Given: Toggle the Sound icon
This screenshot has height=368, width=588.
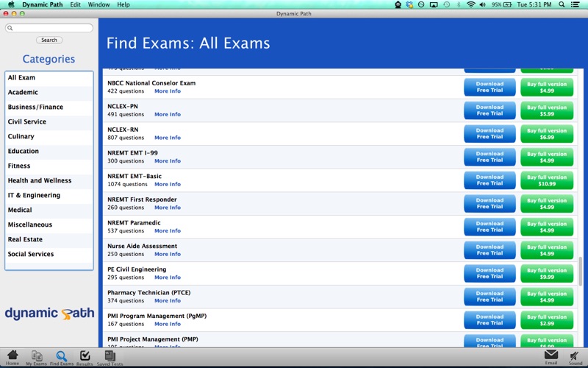Looking at the screenshot, I should [x=575, y=358].
